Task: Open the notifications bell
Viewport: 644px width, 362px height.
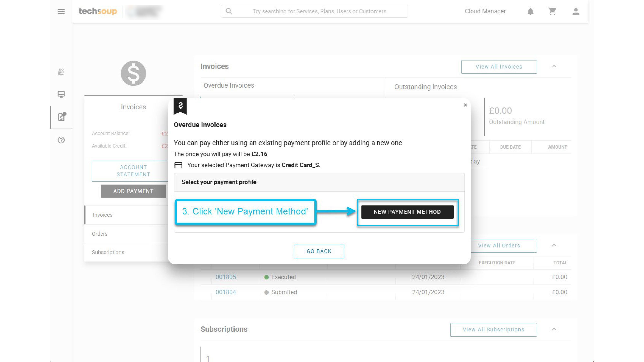Action: (530, 11)
